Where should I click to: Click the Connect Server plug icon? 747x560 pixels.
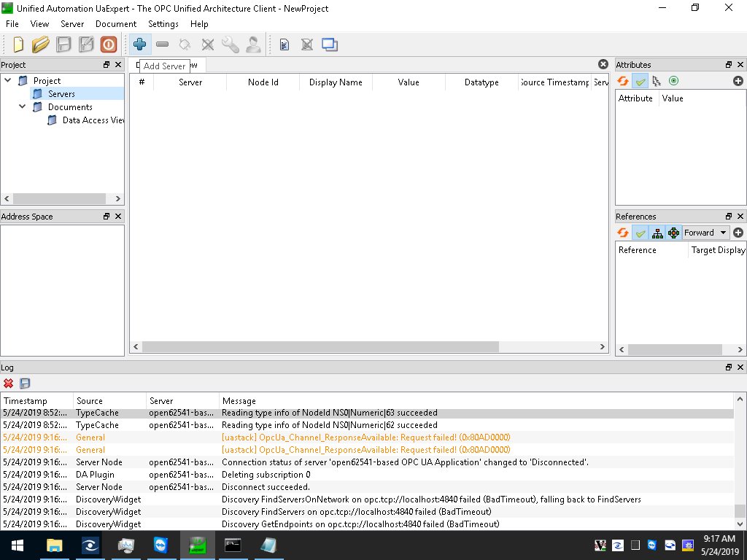[185, 44]
